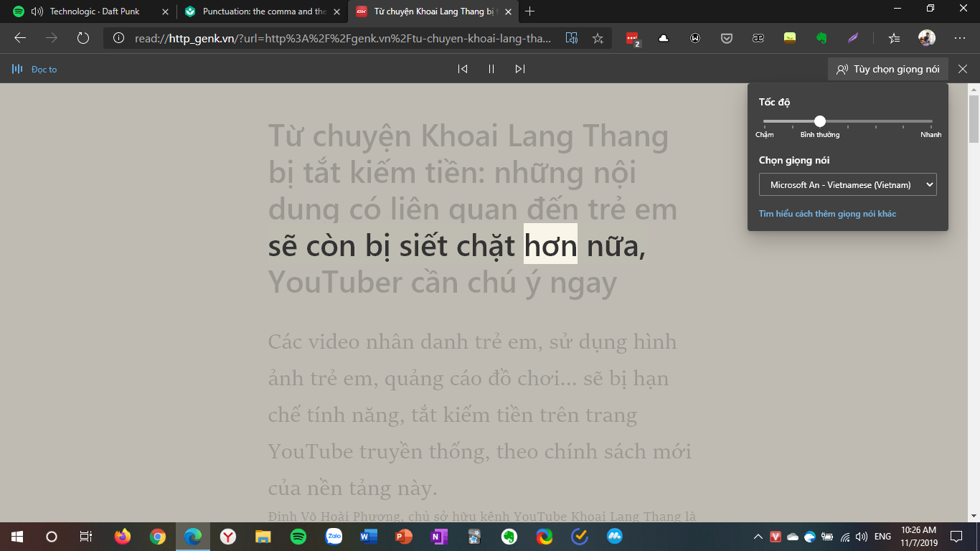This screenshot has height=551, width=980.
Task: Open Microsoft Word from taskbar
Action: [369, 537]
